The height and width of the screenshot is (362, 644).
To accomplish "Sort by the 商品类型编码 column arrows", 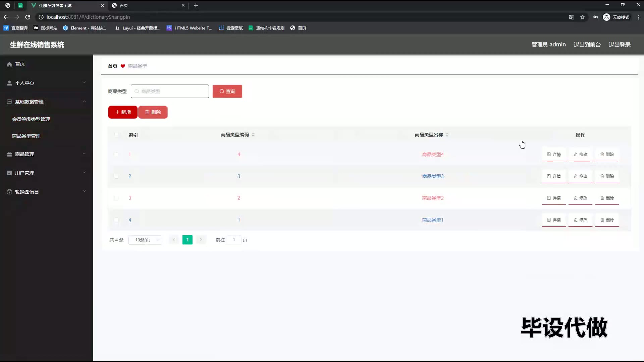I will coord(253,135).
